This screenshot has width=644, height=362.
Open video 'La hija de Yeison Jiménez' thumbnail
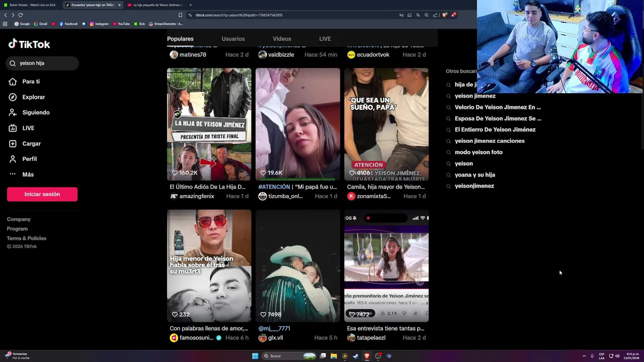click(x=209, y=124)
